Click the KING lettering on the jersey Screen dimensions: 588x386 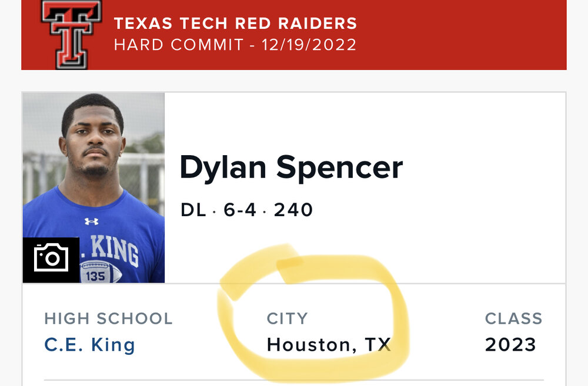click(118, 250)
